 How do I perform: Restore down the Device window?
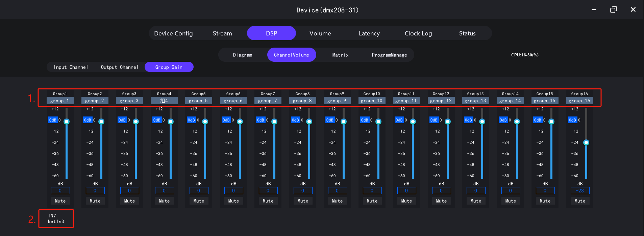tap(614, 10)
